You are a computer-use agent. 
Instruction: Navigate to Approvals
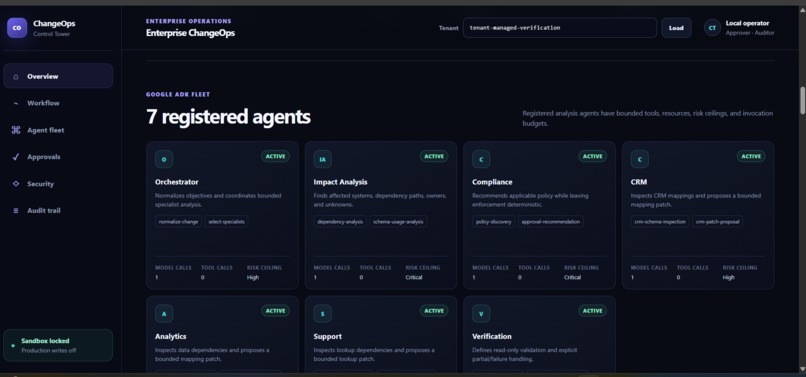tap(58, 157)
